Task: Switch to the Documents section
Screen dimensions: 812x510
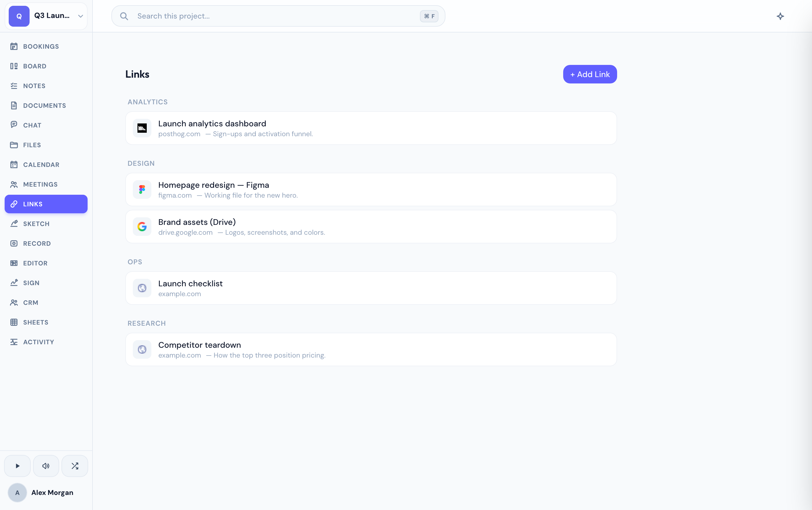Action: [46, 105]
